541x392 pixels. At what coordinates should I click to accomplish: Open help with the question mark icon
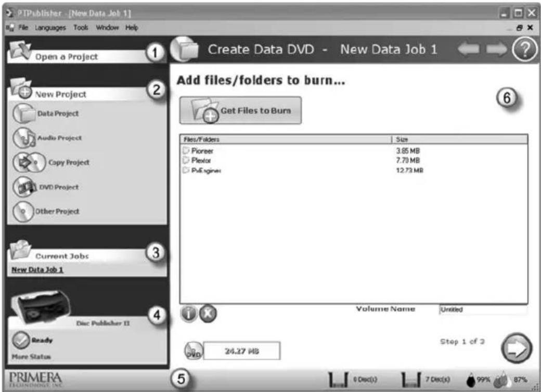(x=524, y=49)
